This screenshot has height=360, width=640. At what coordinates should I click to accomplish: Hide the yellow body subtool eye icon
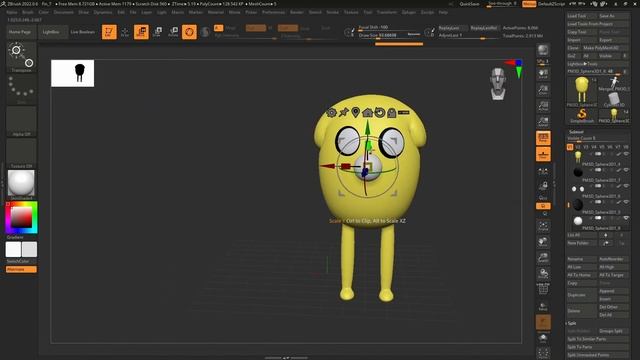click(x=626, y=154)
